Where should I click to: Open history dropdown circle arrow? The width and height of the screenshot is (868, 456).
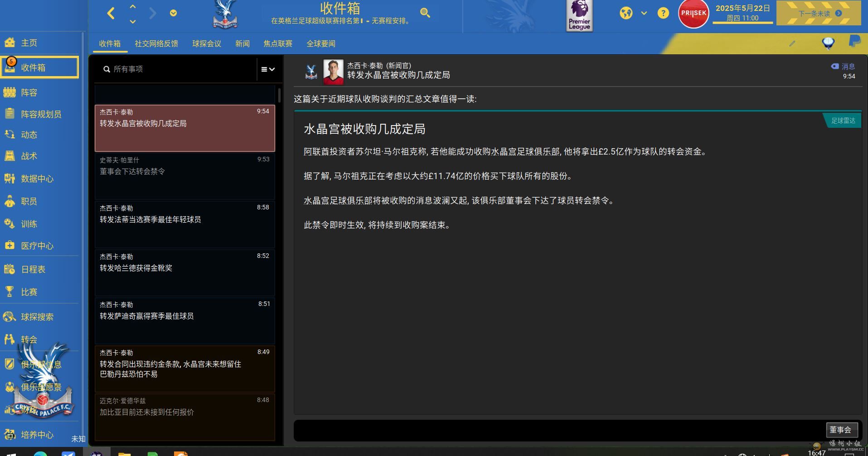point(173,13)
